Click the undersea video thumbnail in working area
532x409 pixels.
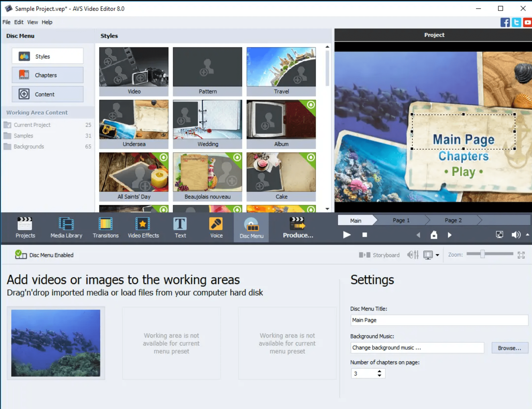point(56,342)
